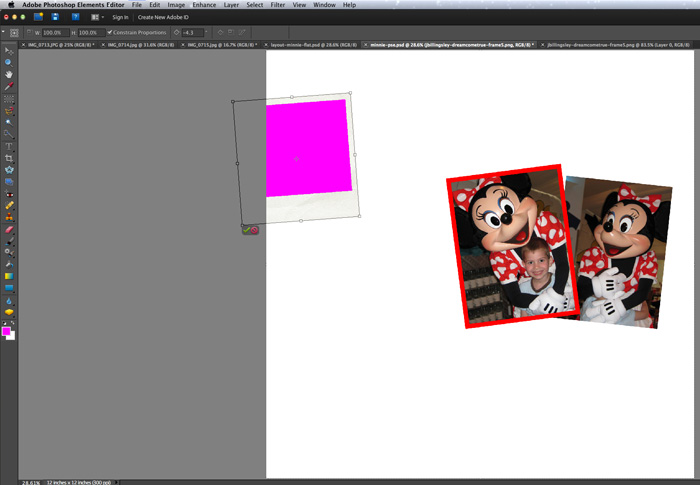Image resolution: width=700 pixels, height=485 pixels.
Task: Close the IMG_0714.jpg tab
Action: (103, 45)
